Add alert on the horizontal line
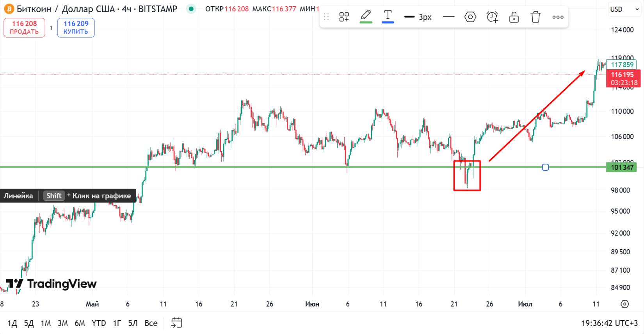This screenshot has height=334, width=644. pyautogui.click(x=492, y=17)
